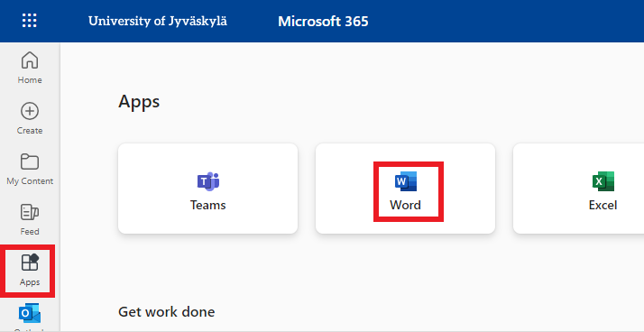
Task: Open the Word app card
Action: 405,189
